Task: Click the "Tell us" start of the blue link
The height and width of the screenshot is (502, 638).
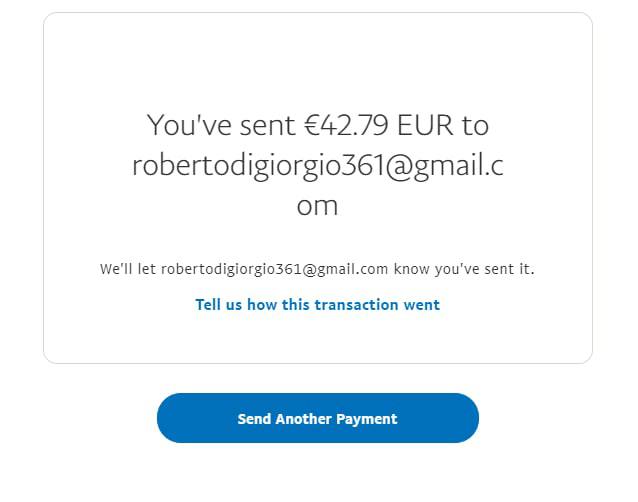Action: 218,305
